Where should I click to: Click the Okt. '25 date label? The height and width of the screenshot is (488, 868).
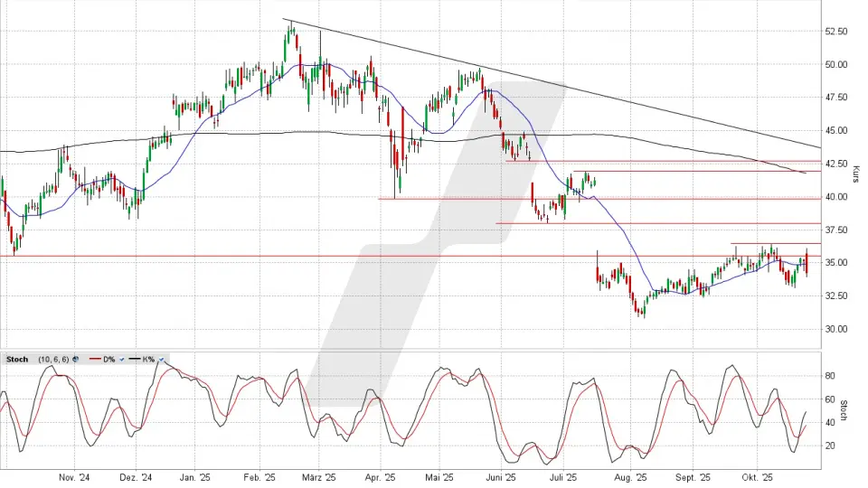pyautogui.click(x=758, y=477)
